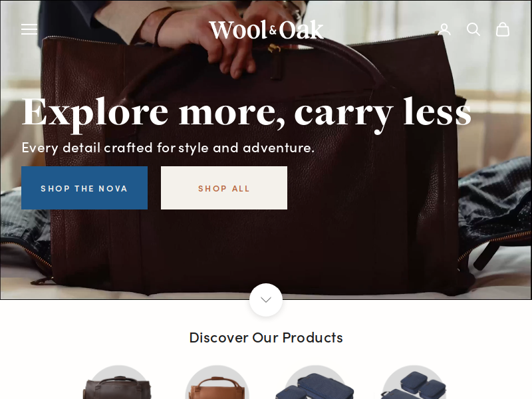Open the shopping bag cart icon
Image resolution: width=532 pixels, height=399 pixels.
(x=503, y=29)
